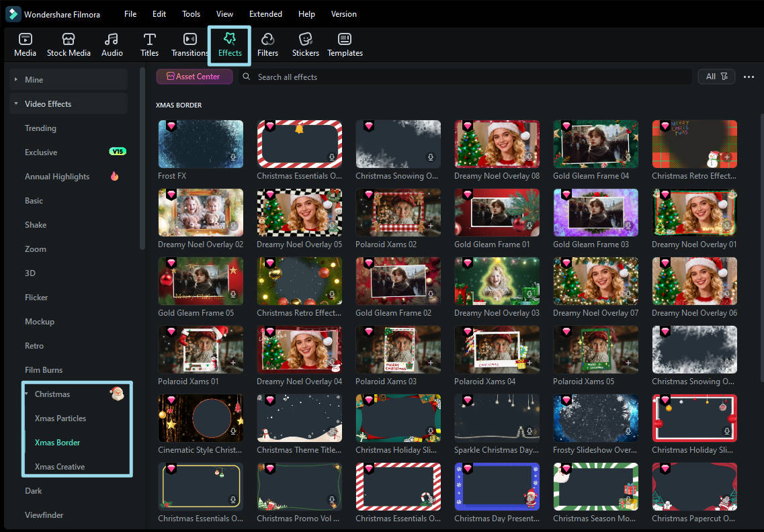Select the Retro category
Screen dimensions: 764x532
(34, 345)
